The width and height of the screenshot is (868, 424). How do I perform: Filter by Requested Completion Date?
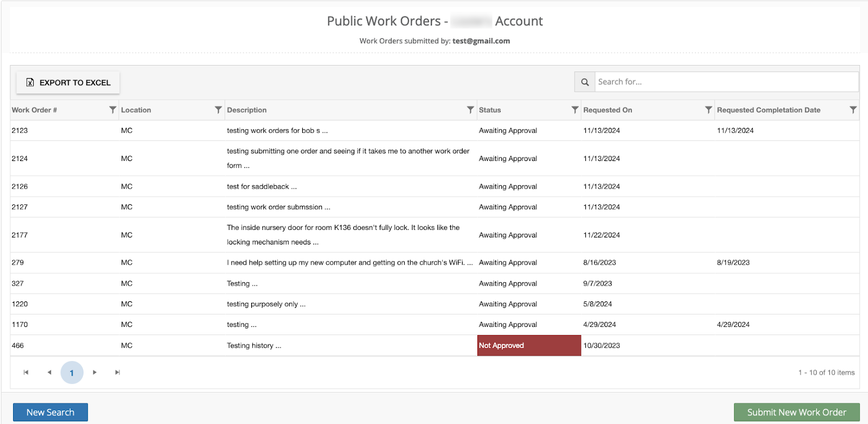point(853,110)
